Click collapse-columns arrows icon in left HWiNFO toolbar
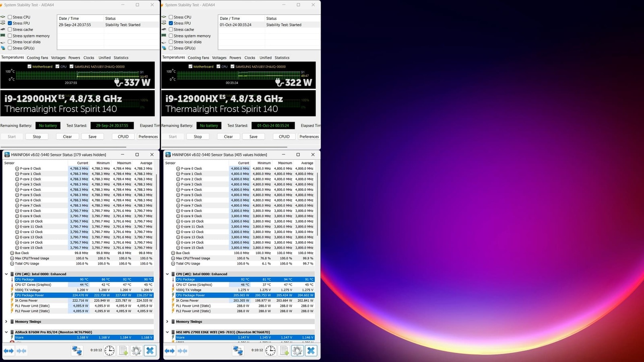Screen dimensions: 644x362 click(21, 351)
